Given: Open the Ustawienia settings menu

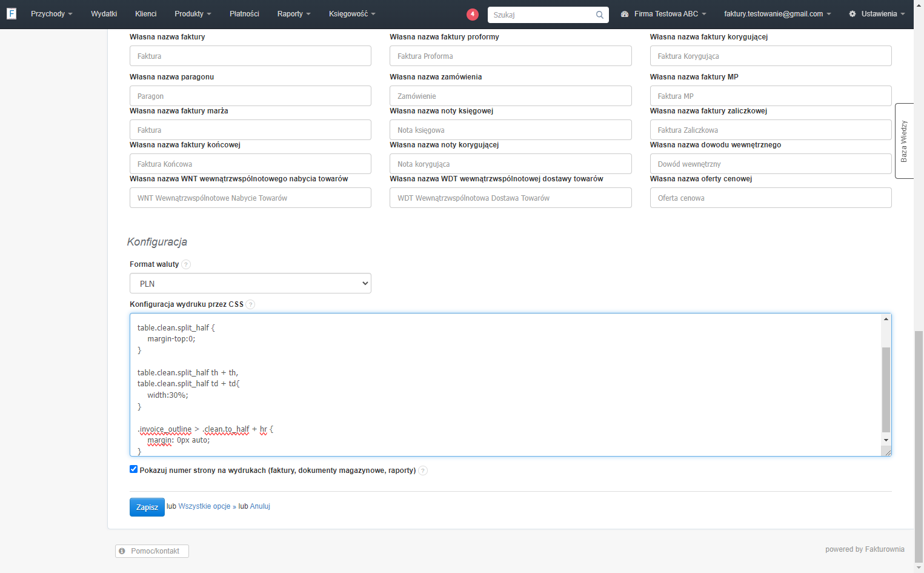Looking at the screenshot, I should (877, 14).
